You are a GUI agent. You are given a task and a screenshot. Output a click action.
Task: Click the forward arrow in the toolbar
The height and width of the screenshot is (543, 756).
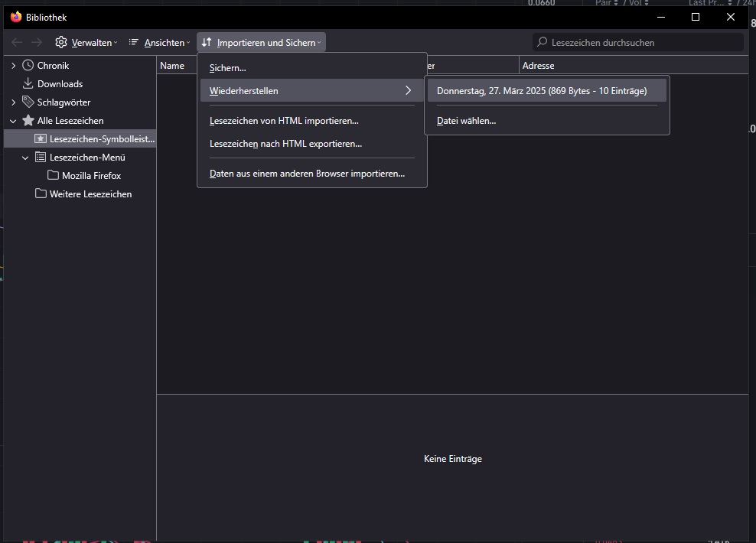(37, 42)
